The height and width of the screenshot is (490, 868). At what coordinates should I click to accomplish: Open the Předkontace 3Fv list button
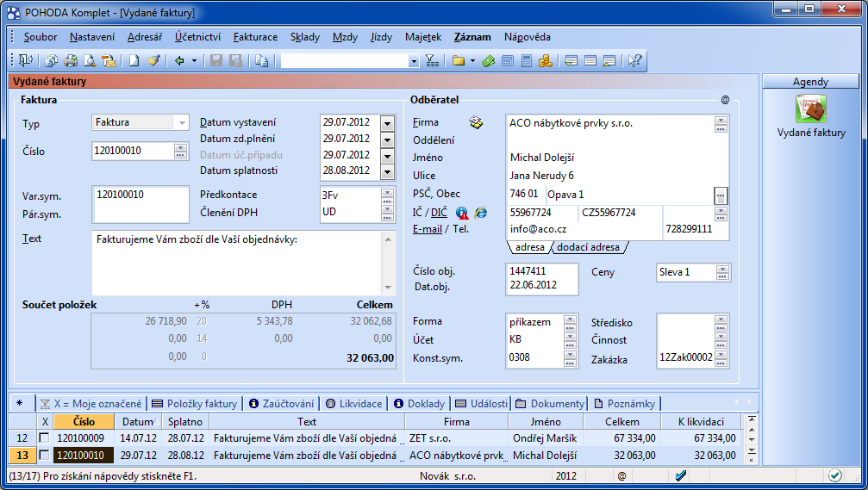click(388, 195)
